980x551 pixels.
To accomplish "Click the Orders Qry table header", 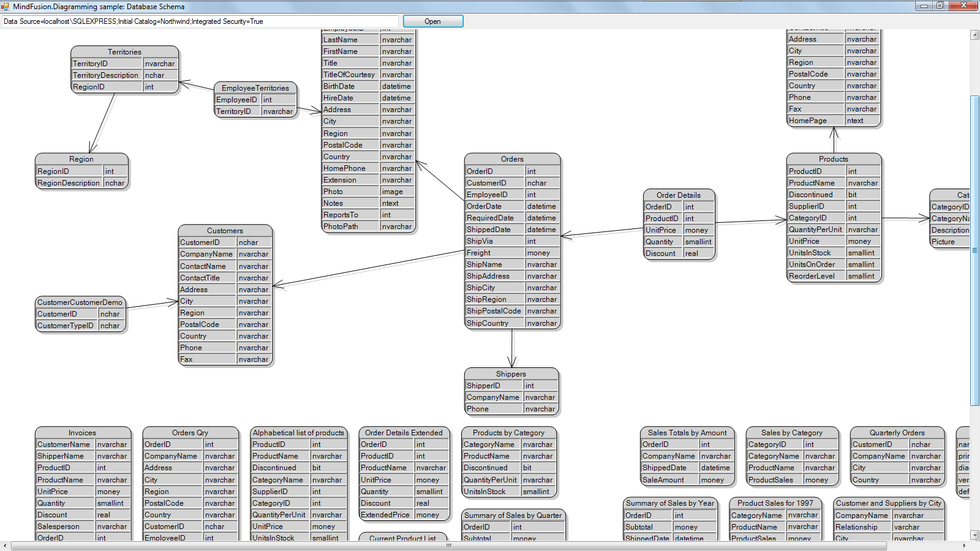I will pos(190,432).
